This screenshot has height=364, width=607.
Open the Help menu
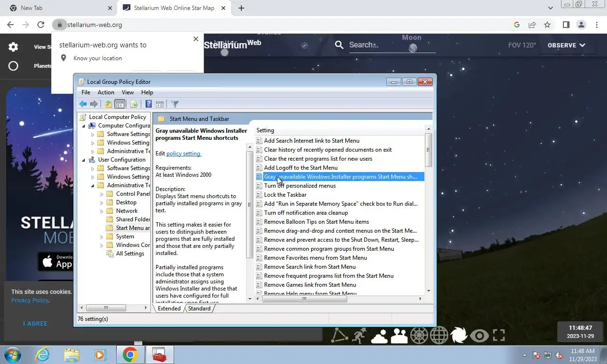147,92
